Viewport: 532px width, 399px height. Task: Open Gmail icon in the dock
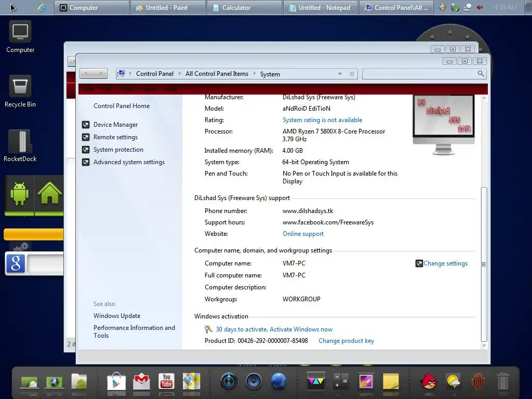141,381
